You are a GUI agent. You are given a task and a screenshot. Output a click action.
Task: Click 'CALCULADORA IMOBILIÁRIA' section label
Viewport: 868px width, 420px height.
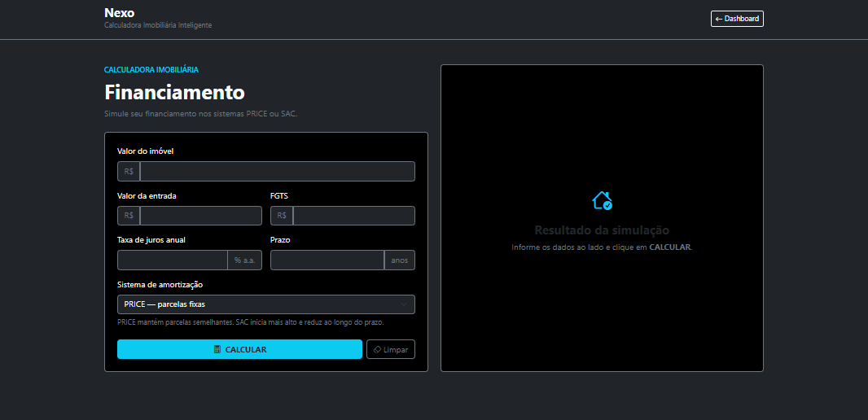pyautogui.click(x=151, y=70)
